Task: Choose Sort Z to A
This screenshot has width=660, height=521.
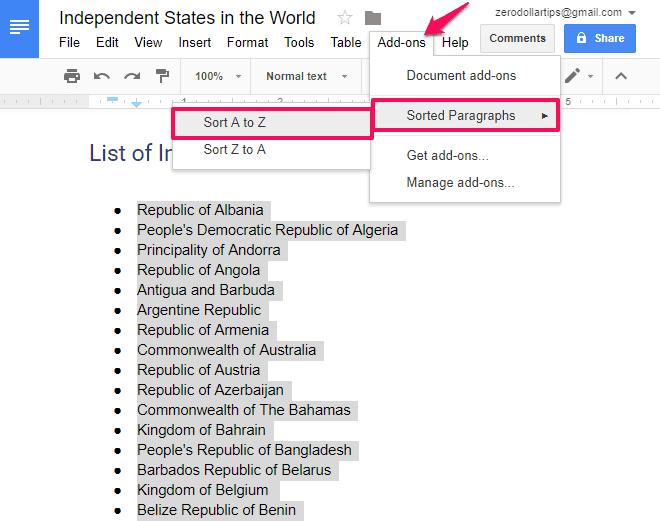Action: coord(271,149)
